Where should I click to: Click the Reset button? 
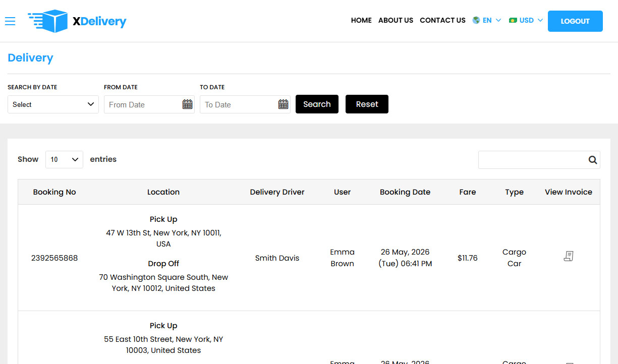(367, 104)
